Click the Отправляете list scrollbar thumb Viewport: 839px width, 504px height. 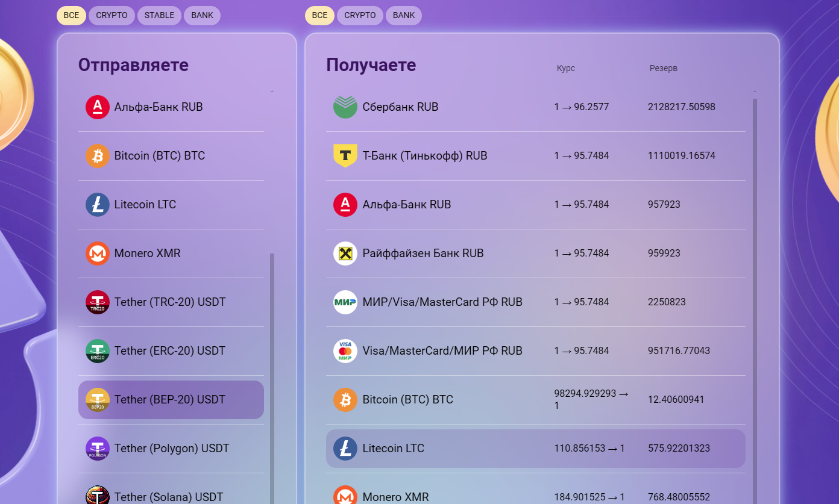(x=272, y=379)
